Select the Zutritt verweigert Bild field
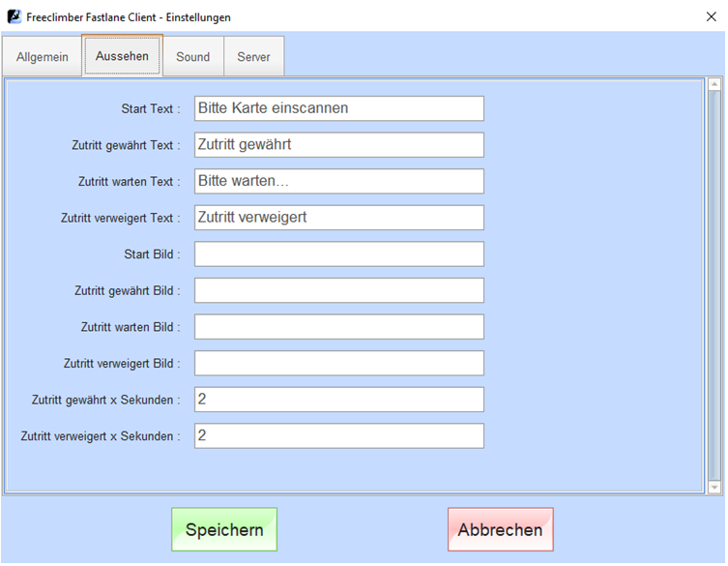This screenshot has width=728, height=566. tap(338, 363)
